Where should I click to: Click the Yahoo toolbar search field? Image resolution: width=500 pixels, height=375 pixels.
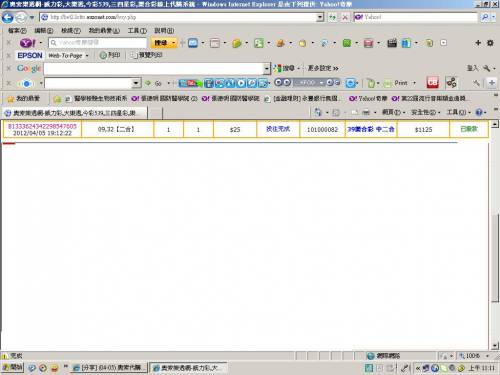[x=98, y=43]
